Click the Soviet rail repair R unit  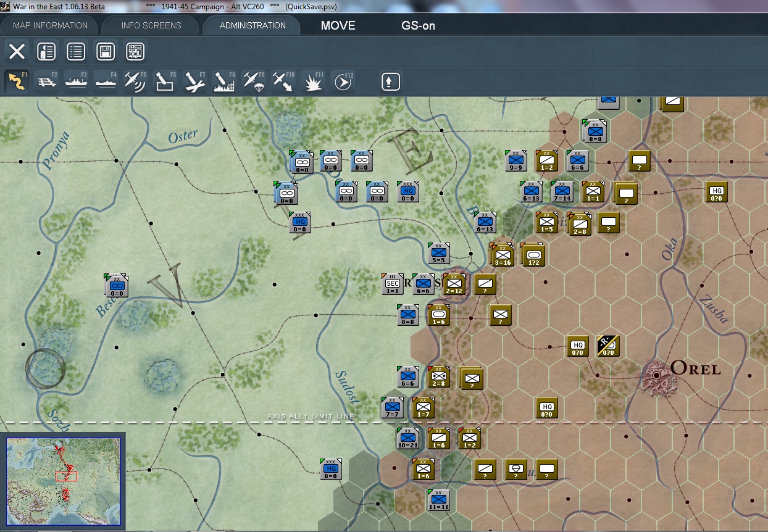click(x=608, y=346)
